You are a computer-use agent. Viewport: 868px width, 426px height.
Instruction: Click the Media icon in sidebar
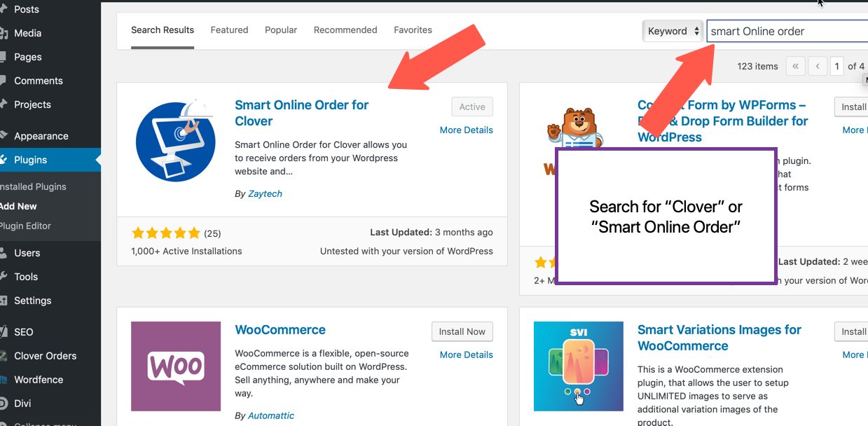(x=3, y=33)
